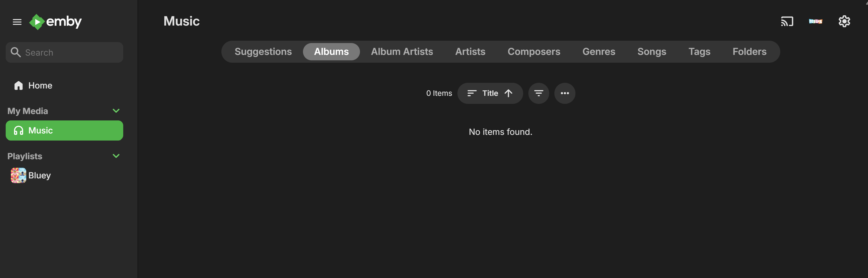Switch to the Suggestions tab
This screenshot has height=278, width=868.
[263, 52]
